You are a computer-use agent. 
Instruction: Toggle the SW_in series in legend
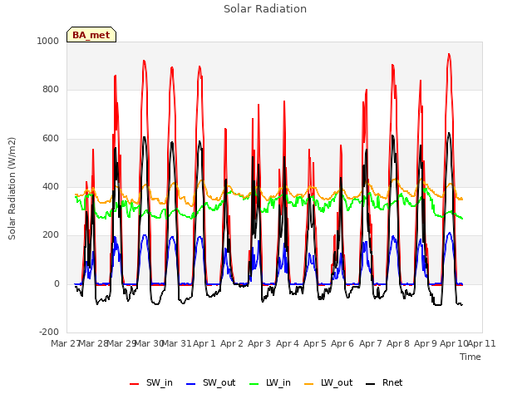(x=151, y=383)
